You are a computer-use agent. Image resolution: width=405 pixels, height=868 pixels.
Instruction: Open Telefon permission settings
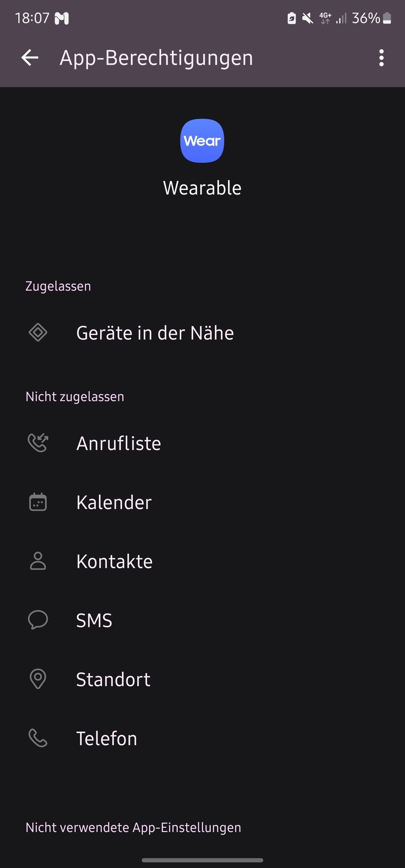[202, 738]
